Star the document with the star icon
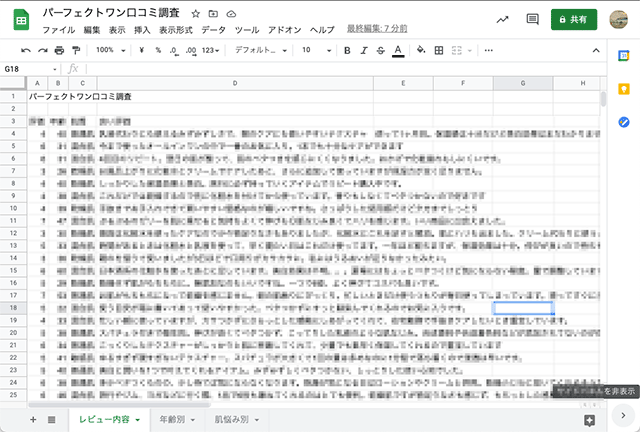 point(196,14)
